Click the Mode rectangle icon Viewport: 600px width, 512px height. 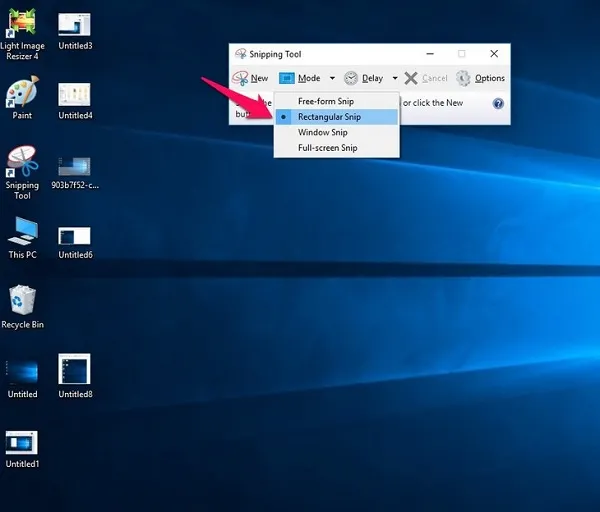pos(286,78)
